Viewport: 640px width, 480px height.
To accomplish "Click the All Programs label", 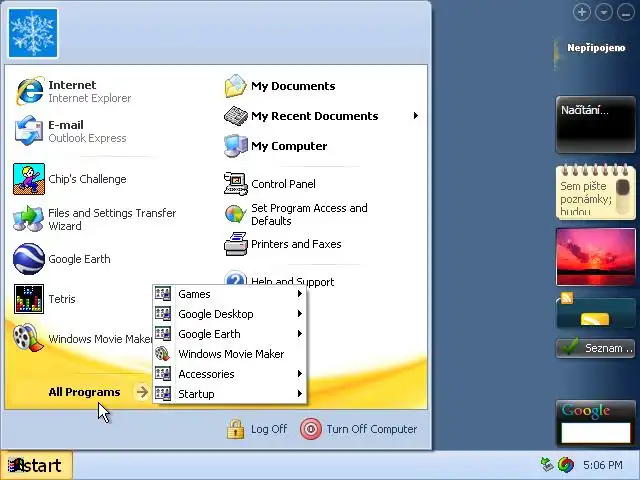I will click(x=84, y=392).
